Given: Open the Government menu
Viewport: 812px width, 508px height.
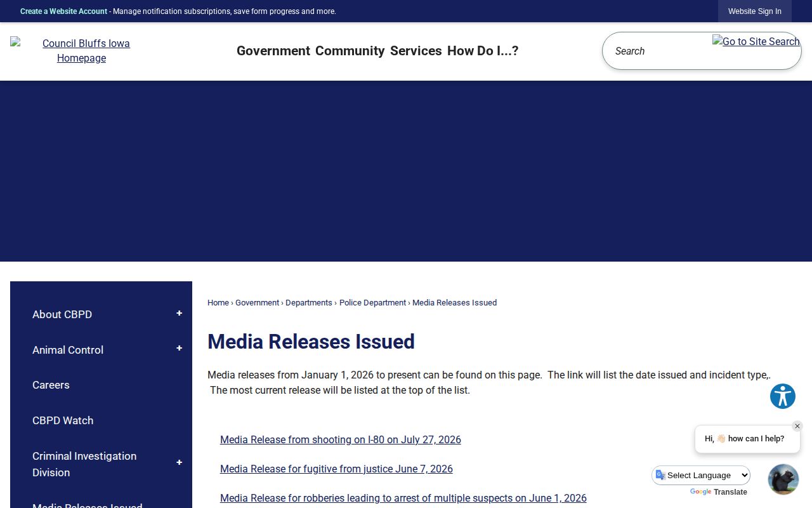Looking at the screenshot, I should (273, 51).
